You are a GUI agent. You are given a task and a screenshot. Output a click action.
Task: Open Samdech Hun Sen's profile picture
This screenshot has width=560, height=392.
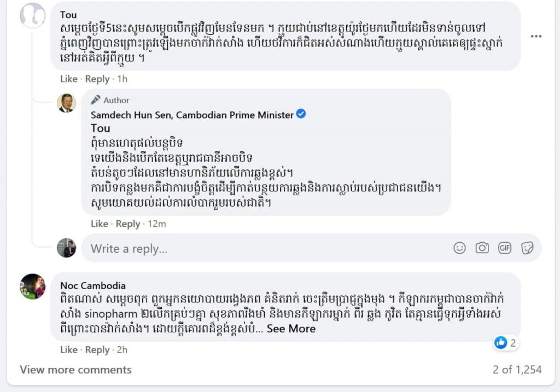coord(67,103)
